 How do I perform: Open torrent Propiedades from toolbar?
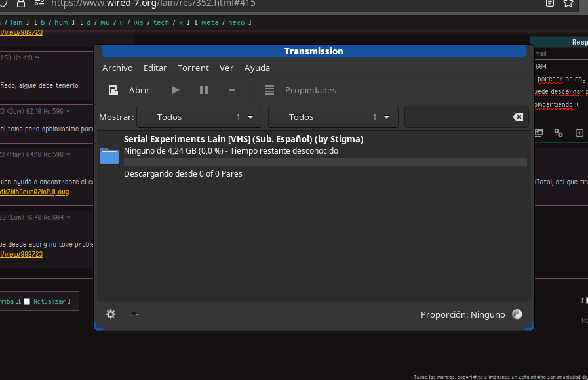300,90
